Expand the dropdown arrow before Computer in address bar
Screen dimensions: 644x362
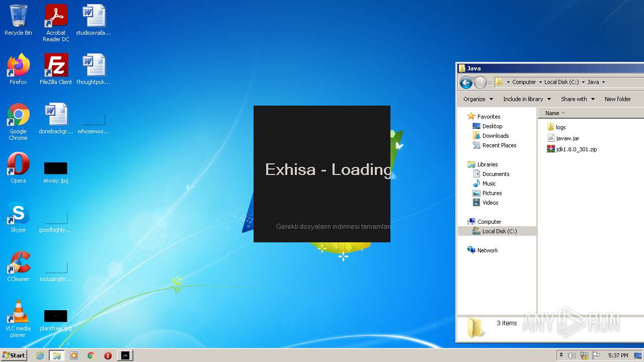508,82
